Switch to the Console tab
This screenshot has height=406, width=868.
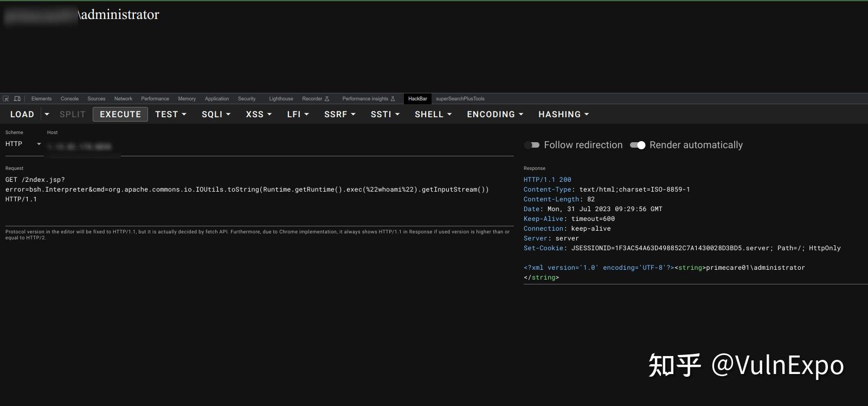[x=69, y=99]
